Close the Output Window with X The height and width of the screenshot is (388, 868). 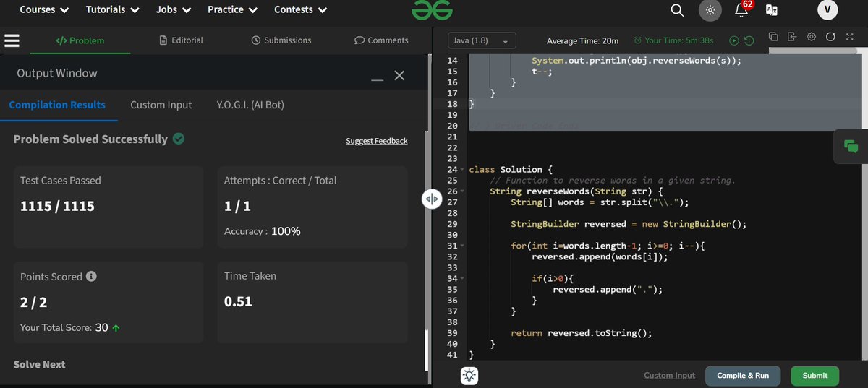pos(399,75)
